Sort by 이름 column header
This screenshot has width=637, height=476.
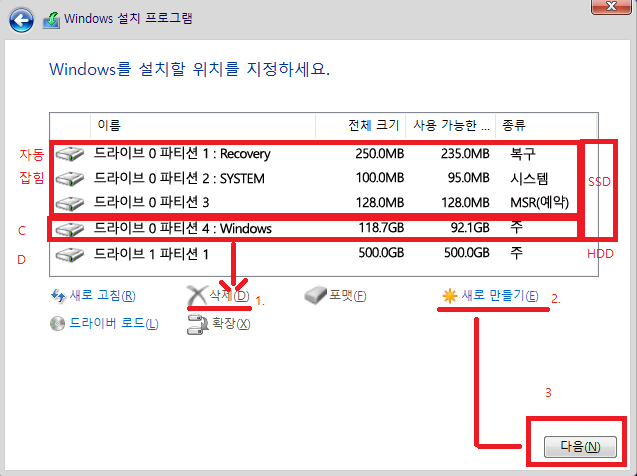(x=203, y=125)
